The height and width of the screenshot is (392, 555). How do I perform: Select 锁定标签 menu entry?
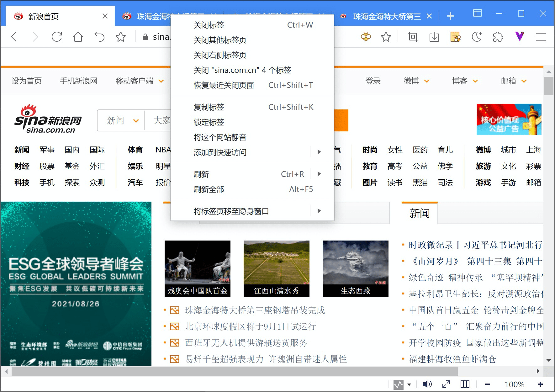pos(252,122)
